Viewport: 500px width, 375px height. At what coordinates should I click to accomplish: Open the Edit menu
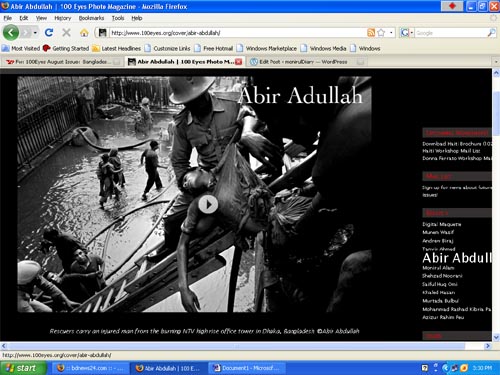[24, 18]
